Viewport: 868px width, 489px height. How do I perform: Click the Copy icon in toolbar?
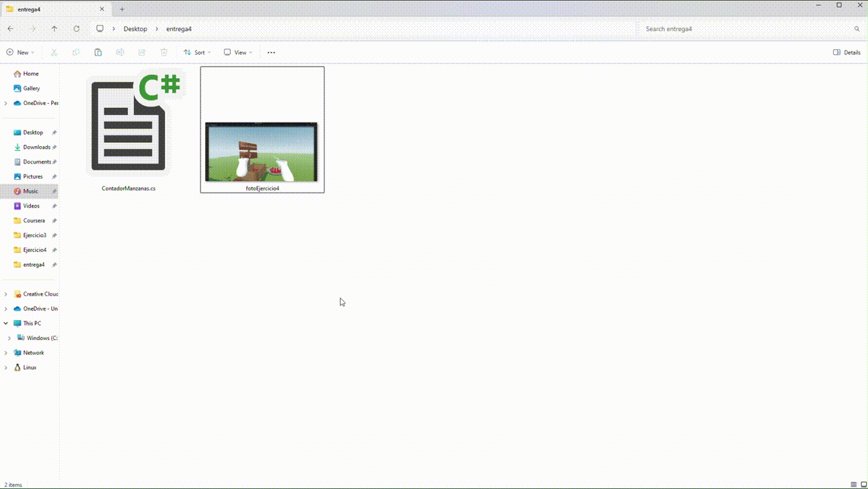(x=76, y=53)
